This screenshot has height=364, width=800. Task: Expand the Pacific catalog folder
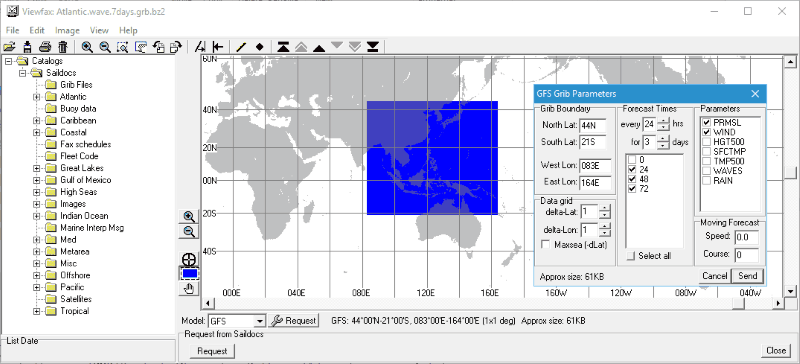(x=37, y=287)
